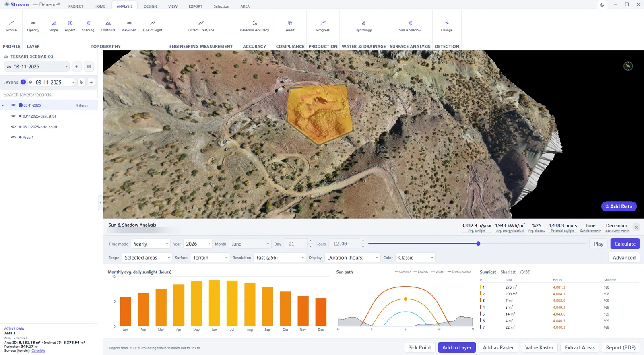Select the Opacity layer tool
Viewport: 644px width, 355px height.
point(33,26)
